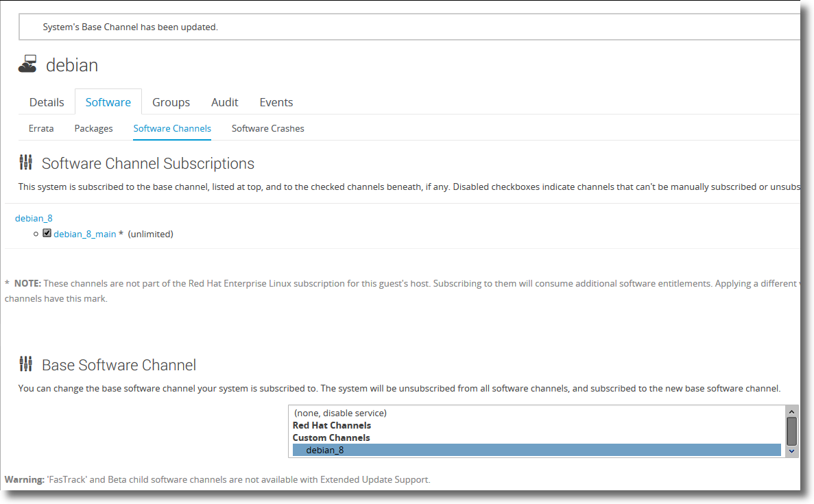The height and width of the screenshot is (504, 814).
Task: Open the Software Crashes sub-tab
Action: click(x=268, y=128)
